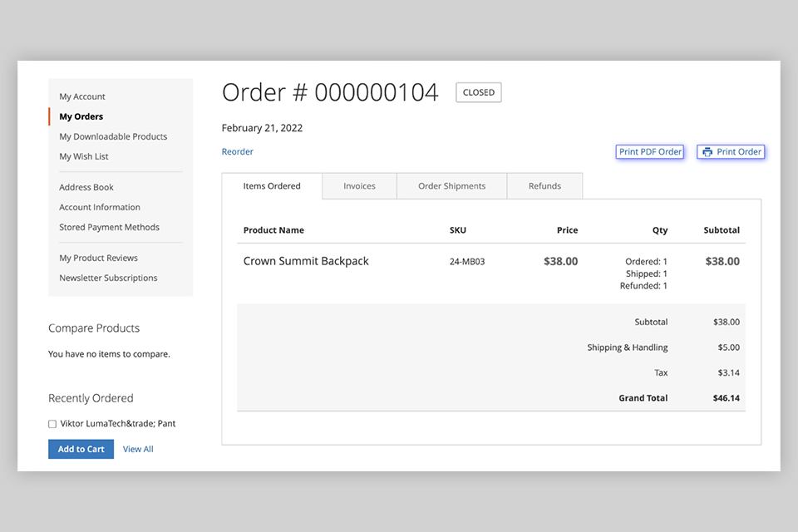Viewport: 798px width, 532px height.
Task: Click the Grand Total label
Action: coord(643,397)
